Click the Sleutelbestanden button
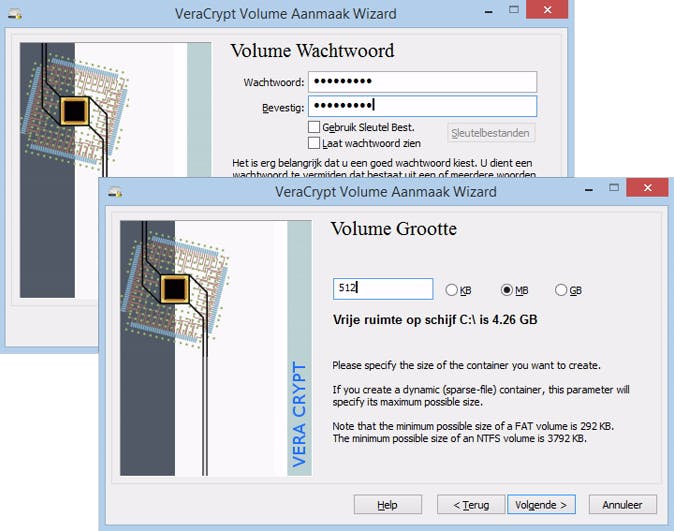Image resolution: width=674 pixels, height=531 pixels. click(491, 133)
